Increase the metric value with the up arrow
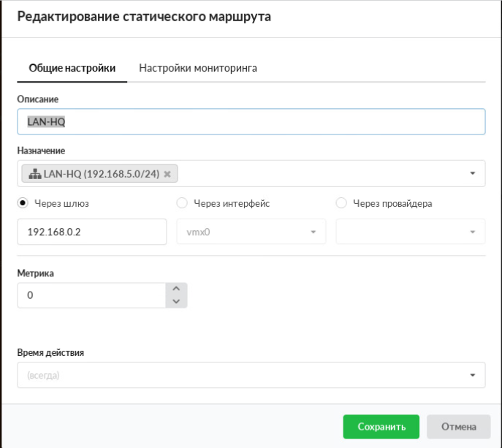Image resolution: width=502 pixels, height=448 pixels. pos(176,289)
